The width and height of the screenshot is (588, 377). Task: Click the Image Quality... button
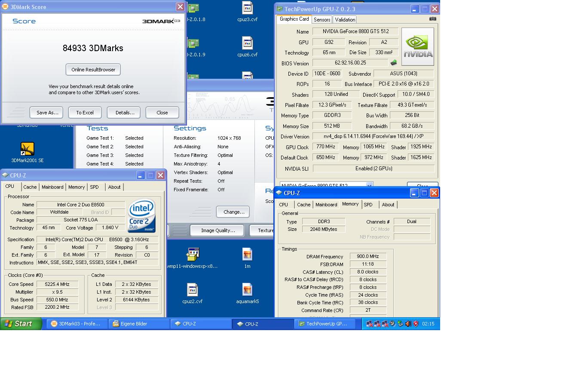tap(217, 230)
